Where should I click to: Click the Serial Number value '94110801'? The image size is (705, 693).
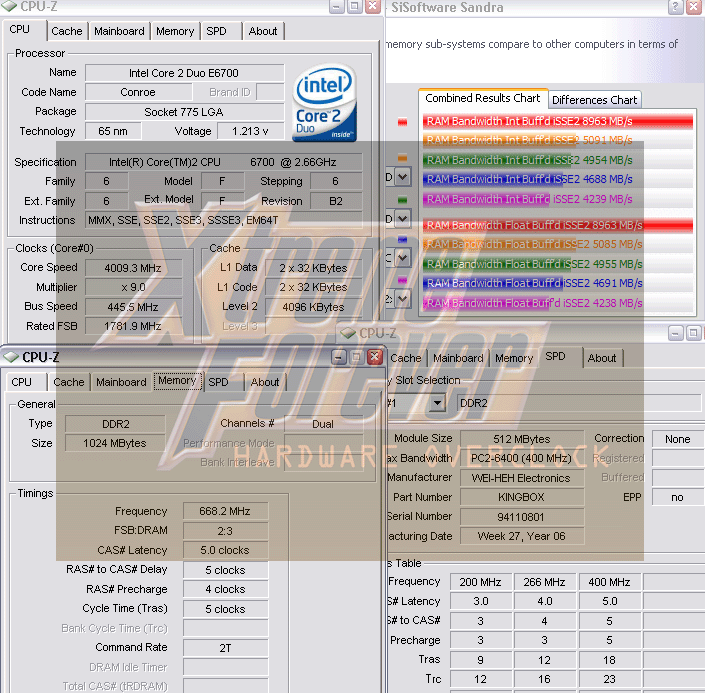(x=522, y=517)
